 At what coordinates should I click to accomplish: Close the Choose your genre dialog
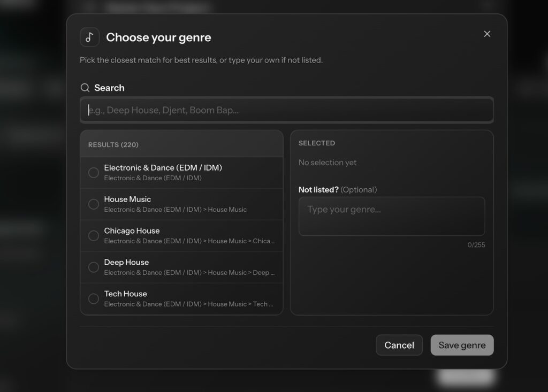pyautogui.click(x=487, y=34)
